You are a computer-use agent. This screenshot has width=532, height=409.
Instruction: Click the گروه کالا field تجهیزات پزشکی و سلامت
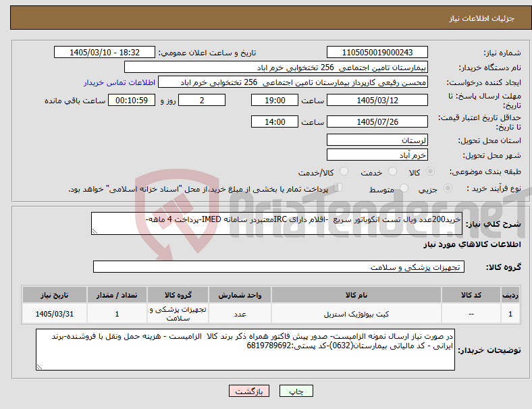point(279,267)
